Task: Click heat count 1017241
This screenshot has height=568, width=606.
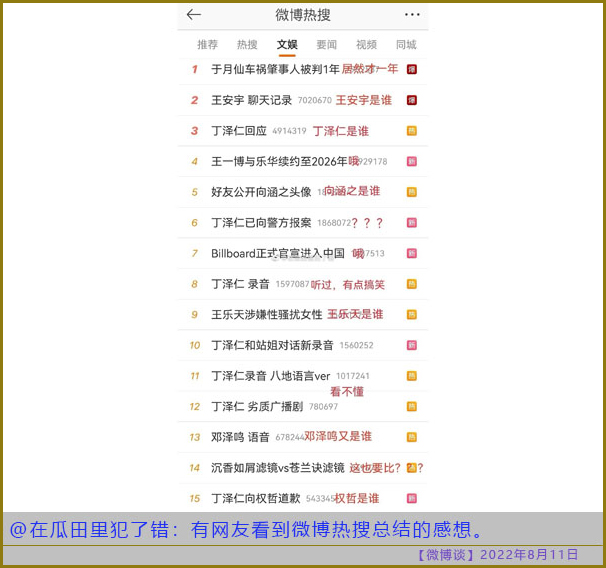Action: click(352, 376)
